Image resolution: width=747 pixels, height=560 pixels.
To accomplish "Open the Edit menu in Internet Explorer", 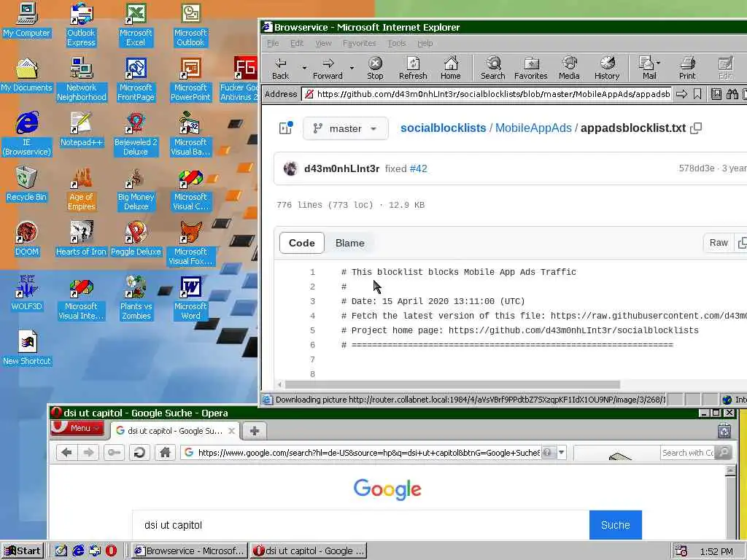I will click(x=297, y=43).
